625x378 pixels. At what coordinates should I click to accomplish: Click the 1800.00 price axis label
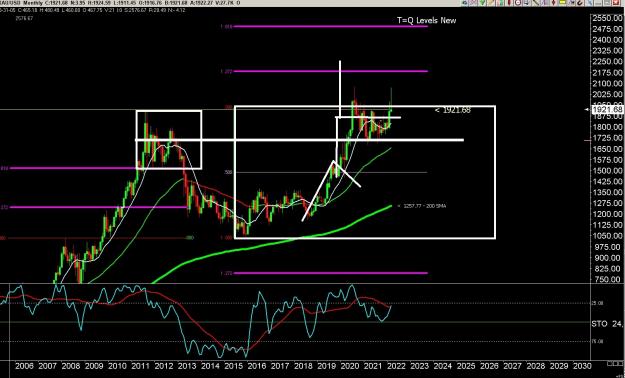[607, 127]
